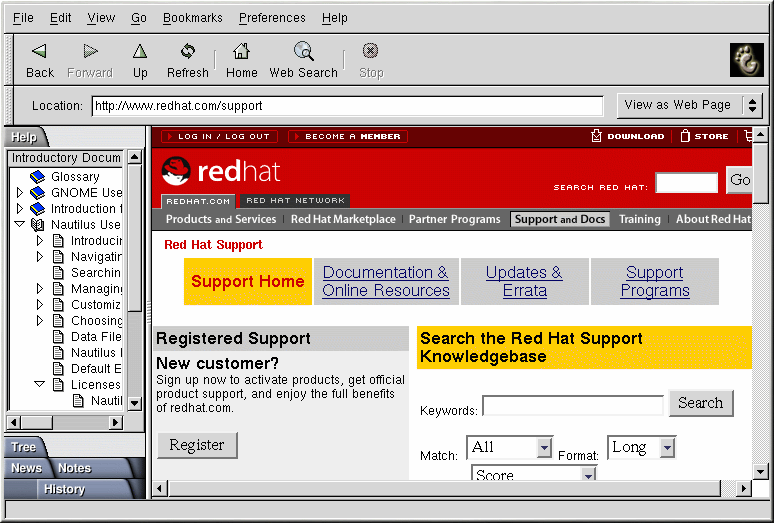
Task: Open the View as Web Page dropdown
Action: [x=692, y=105]
